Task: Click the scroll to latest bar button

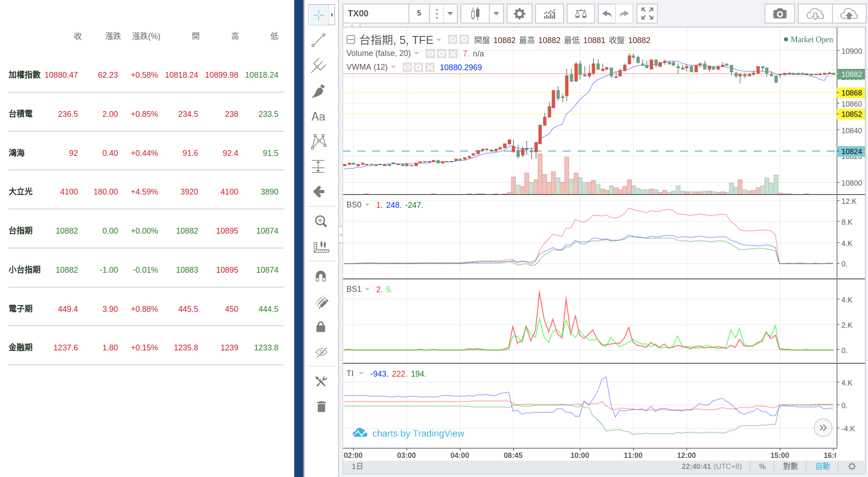Action: pos(823,428)
